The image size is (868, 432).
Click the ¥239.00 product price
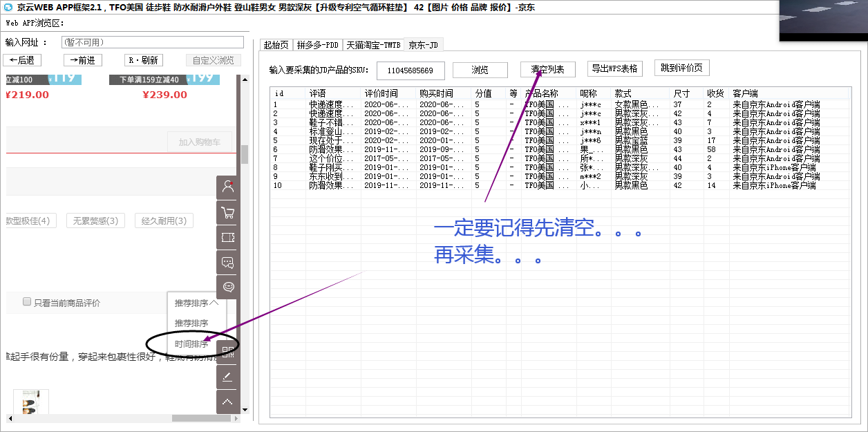pyautogui.click(x=165, y=95)
